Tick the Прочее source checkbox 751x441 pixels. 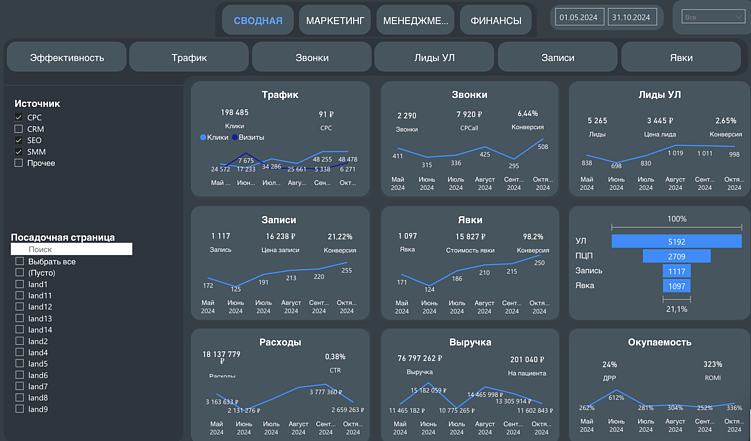tap(19, 163)
